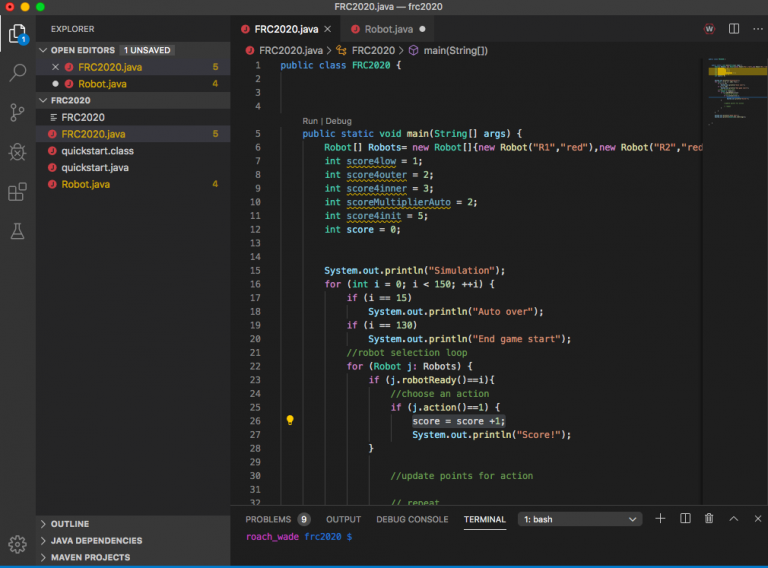
Task: Close the terminal panel
Action: pyautogui.click(x=758, y=519)
